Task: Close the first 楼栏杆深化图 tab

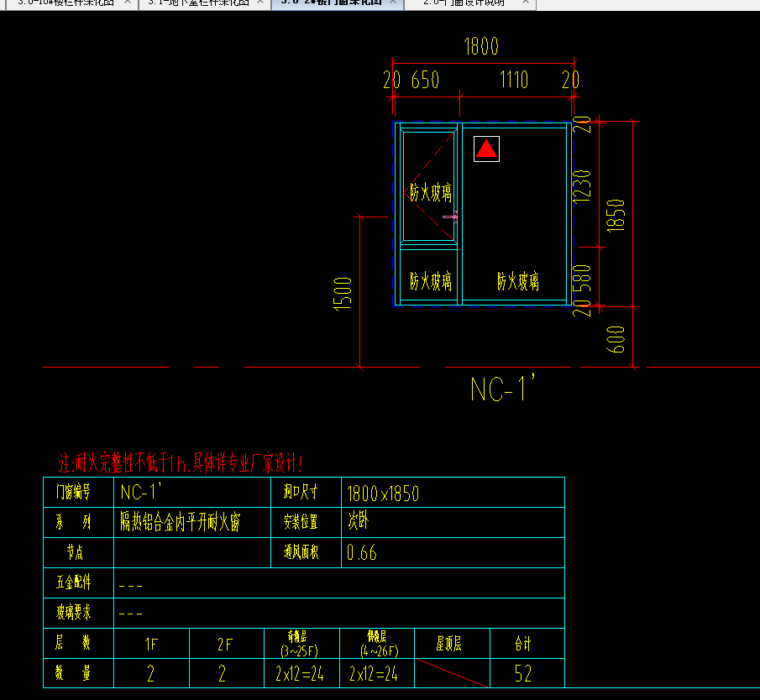Action: coord(127,3)
